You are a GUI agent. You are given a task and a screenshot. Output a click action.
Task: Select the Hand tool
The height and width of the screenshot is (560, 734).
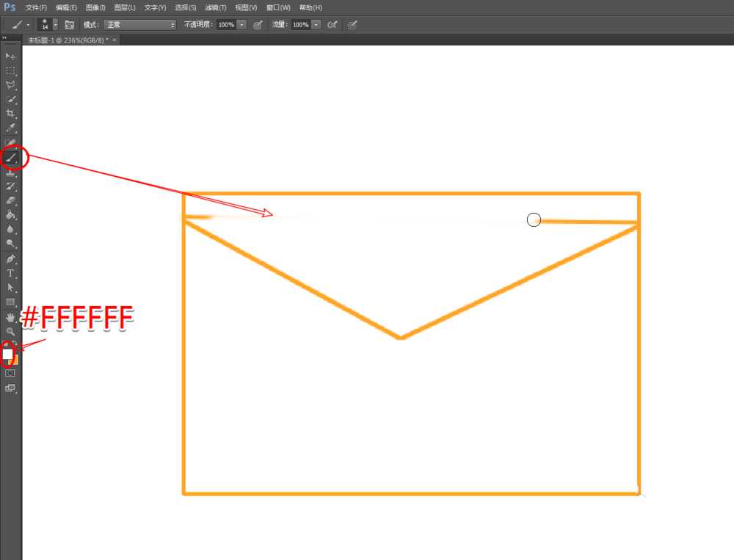tap(10, 317)
